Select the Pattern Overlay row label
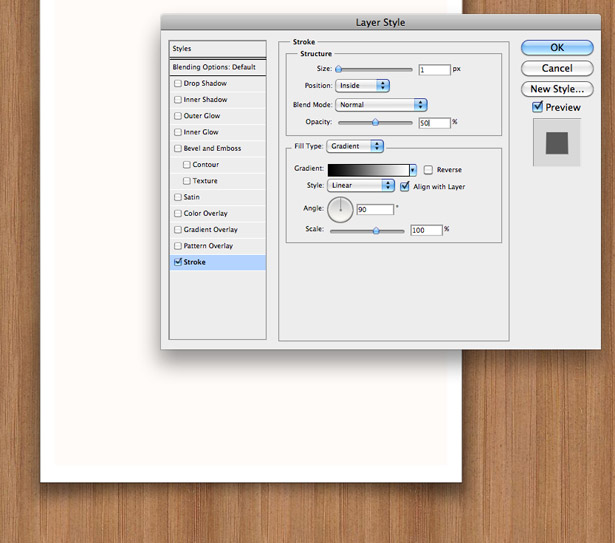This screenshot has width=615, height=543. [208, 246]
